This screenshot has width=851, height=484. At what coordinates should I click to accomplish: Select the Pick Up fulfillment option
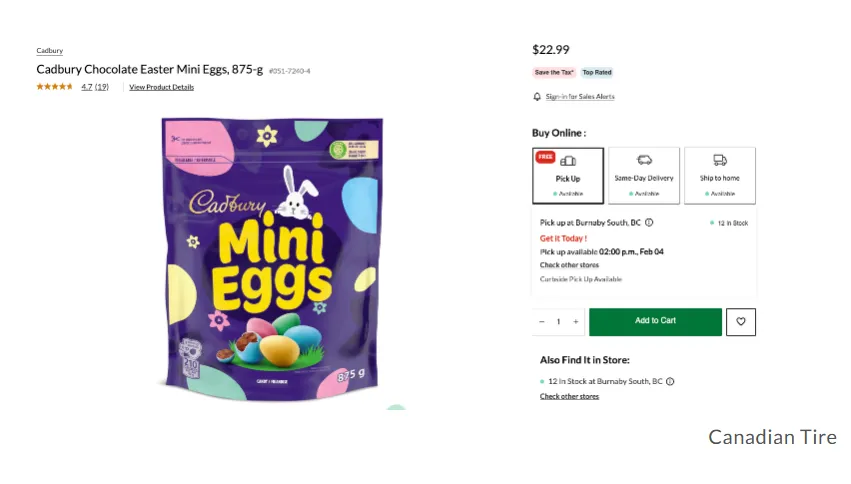coord(568,175)
